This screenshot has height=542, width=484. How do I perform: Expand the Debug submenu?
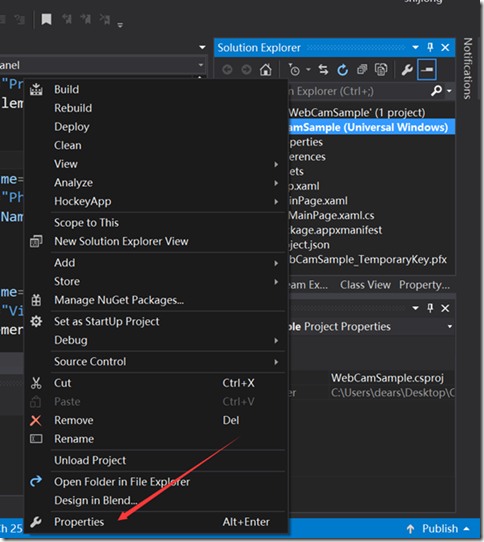276,340
